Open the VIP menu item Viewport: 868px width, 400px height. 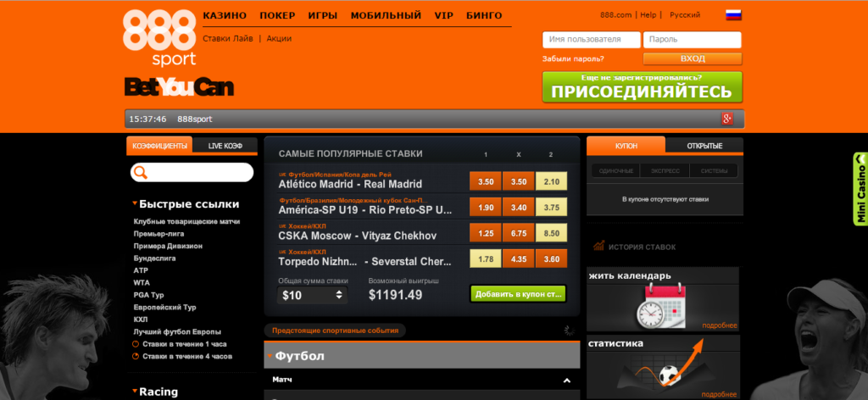tap(444, 15)
